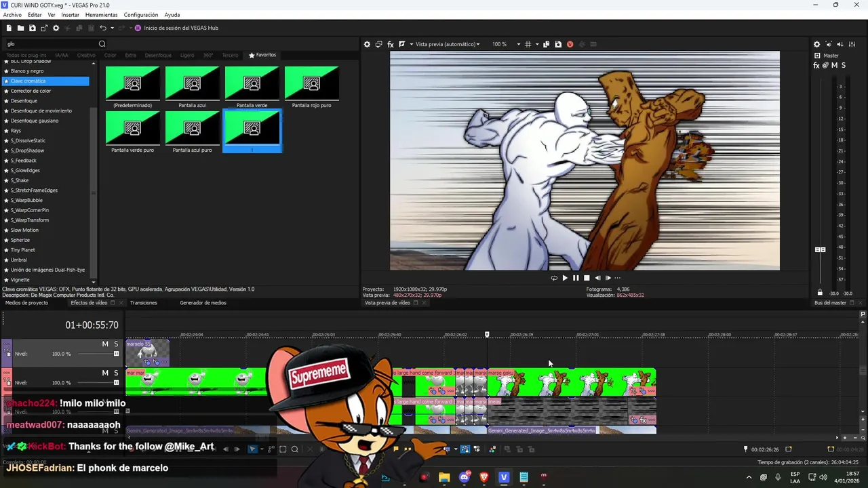
Task: Save the project with the disk icon
Action: click(32, 28)
